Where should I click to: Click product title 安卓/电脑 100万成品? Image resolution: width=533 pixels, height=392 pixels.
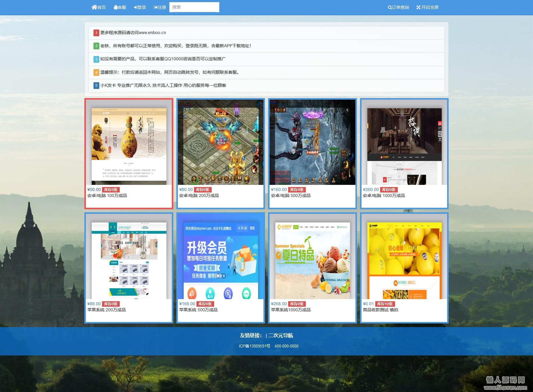(107, 196)
